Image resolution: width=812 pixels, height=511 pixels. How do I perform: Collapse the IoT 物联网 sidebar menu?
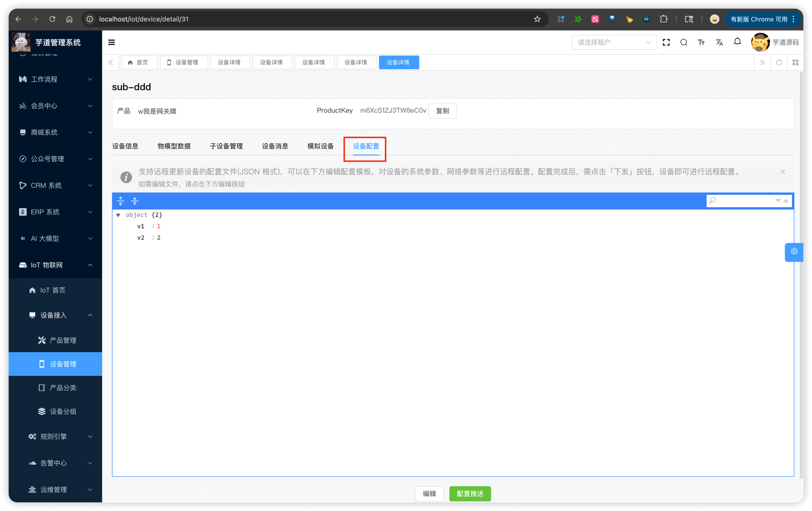pos(55,265)
